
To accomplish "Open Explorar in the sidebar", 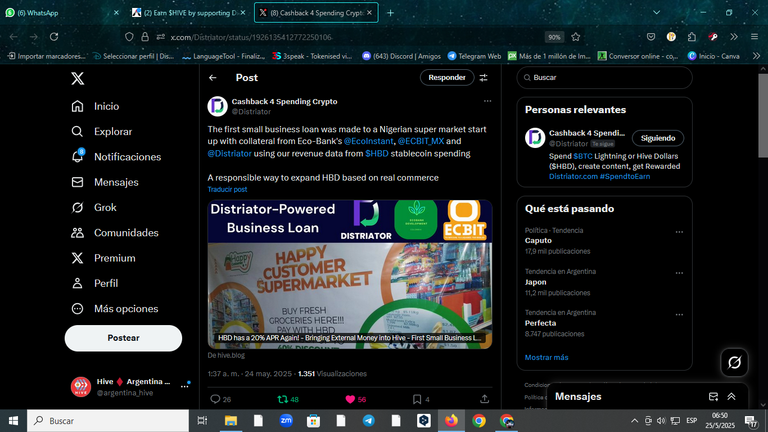I will [x=101, y=132].
